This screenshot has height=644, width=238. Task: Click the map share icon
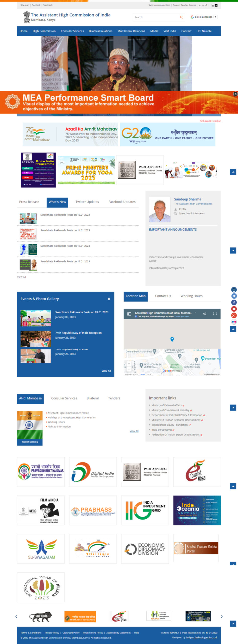point(204,314)
